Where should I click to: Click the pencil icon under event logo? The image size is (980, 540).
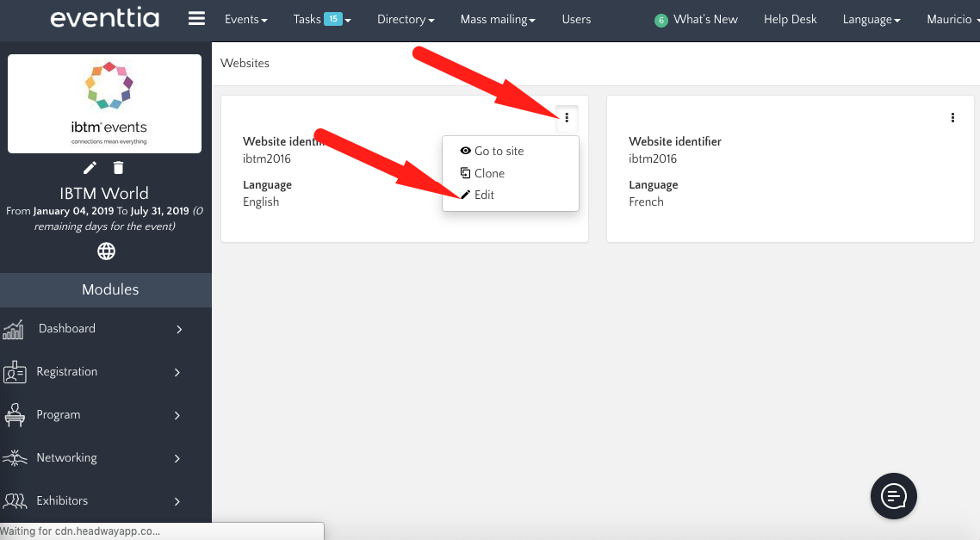[90, 168]
